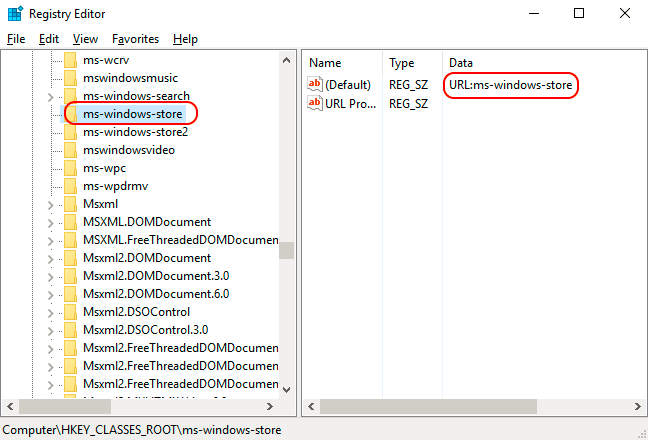
Task: Minimize the Registry Editor window
Action: click(534, 14)
